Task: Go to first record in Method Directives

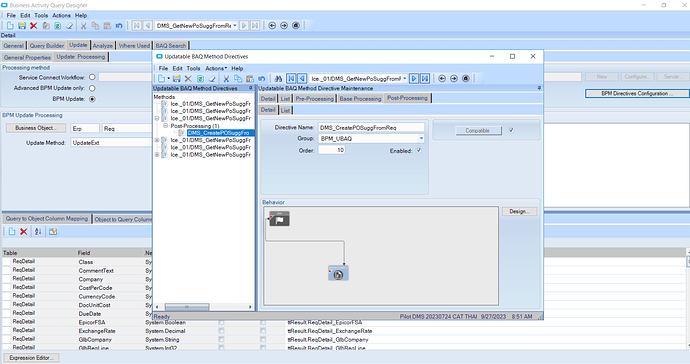Action: coord(291,78)
